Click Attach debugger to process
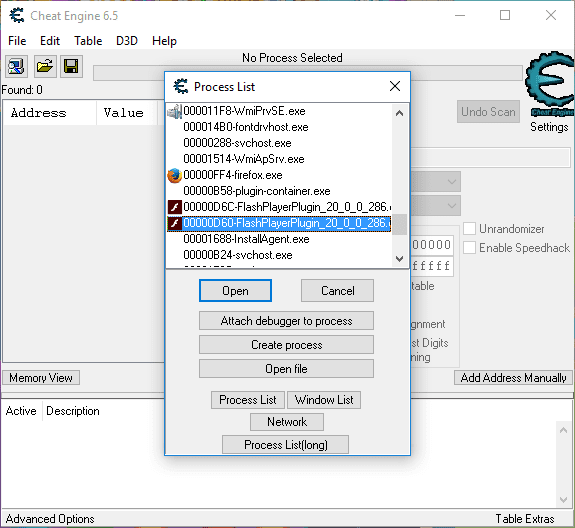Image resolution: width=575 pixels, height=528 pixels. point(286,321)
